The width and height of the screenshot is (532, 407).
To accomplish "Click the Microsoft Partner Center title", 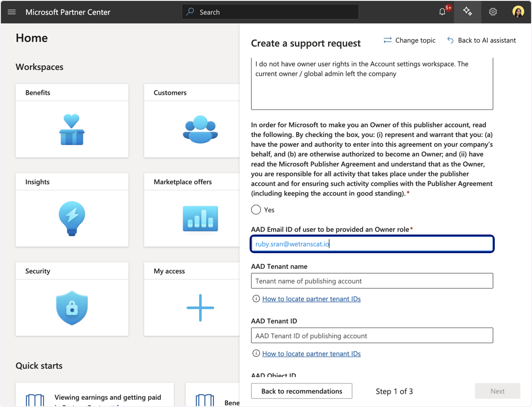I will pyautogui.click(x=68, y=12).
